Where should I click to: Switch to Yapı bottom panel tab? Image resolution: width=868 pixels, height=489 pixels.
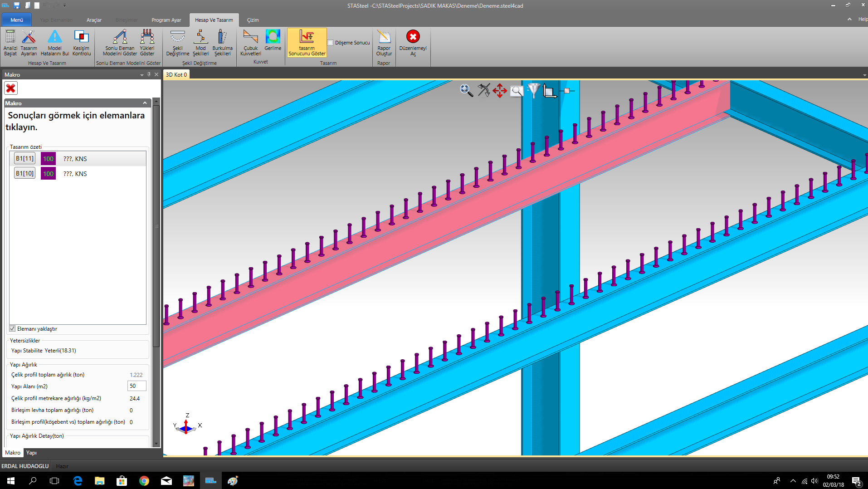31,453
